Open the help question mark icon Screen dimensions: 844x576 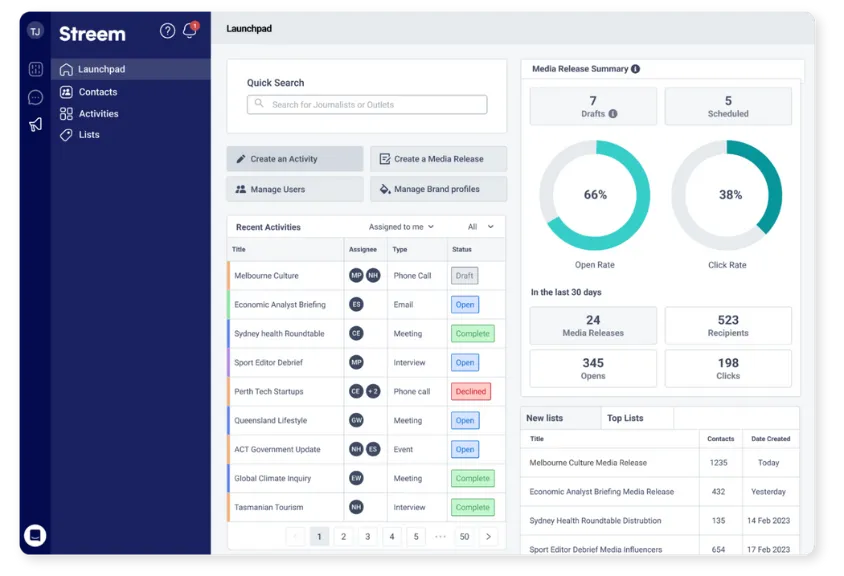coord(167,31)
